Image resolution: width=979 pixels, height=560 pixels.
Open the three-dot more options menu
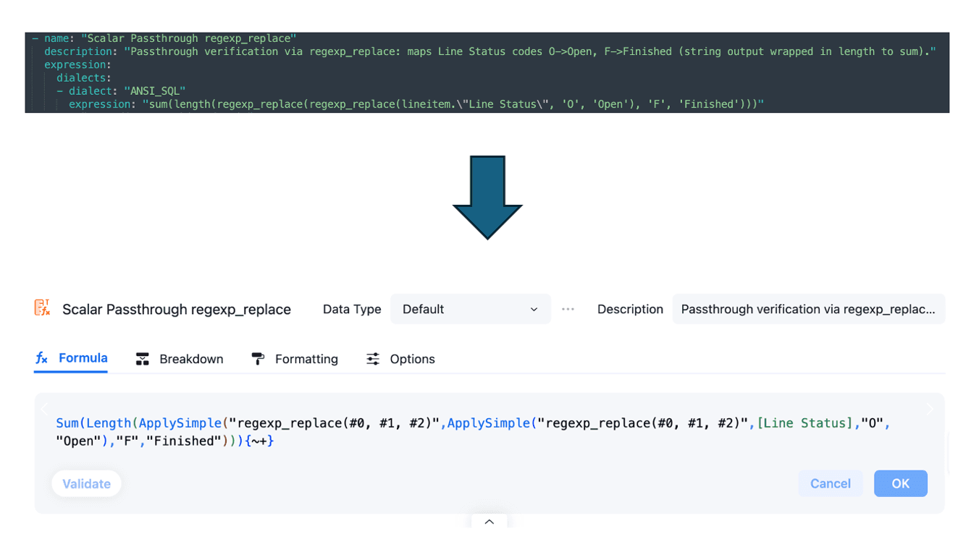coord(568,309)
